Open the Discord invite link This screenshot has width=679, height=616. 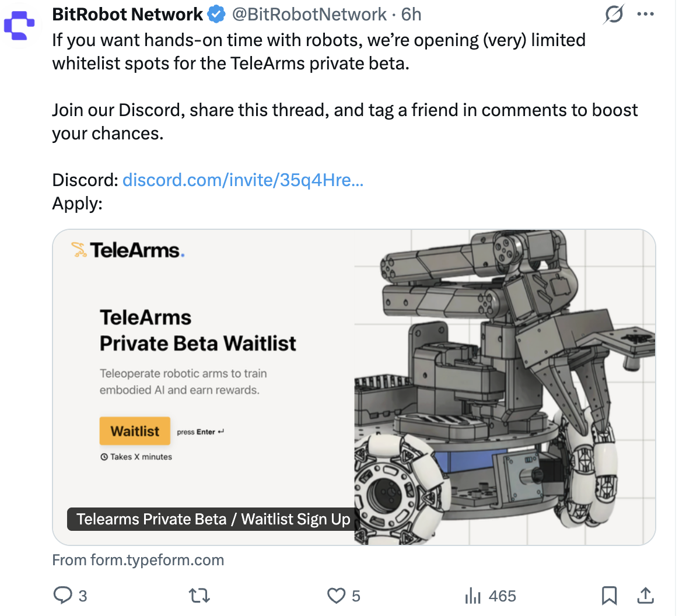[243, 180]
